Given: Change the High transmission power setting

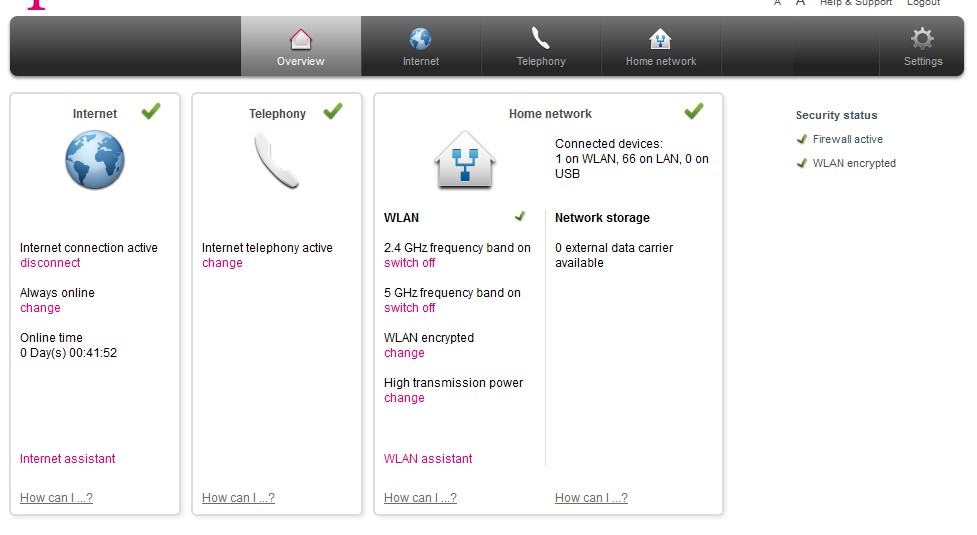Looking at the screenshot, I should [404, 398].
